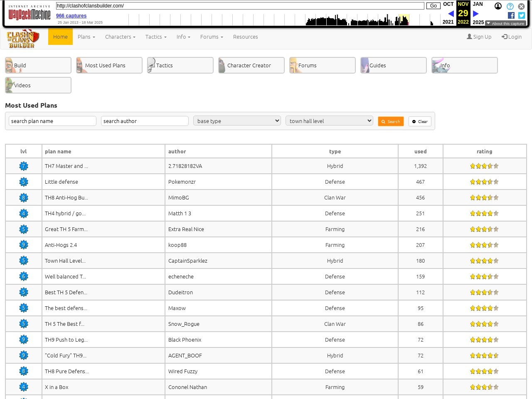This screenshot has width=532, height=399.
Task: Click the Clear button
Action: tap(420, 121)
